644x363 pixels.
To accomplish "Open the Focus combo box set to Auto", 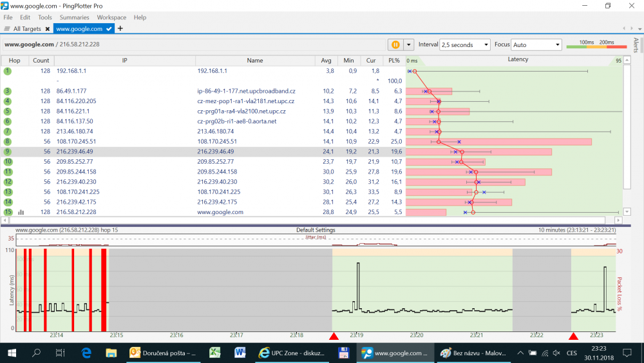I will click(x=536, y=44).
